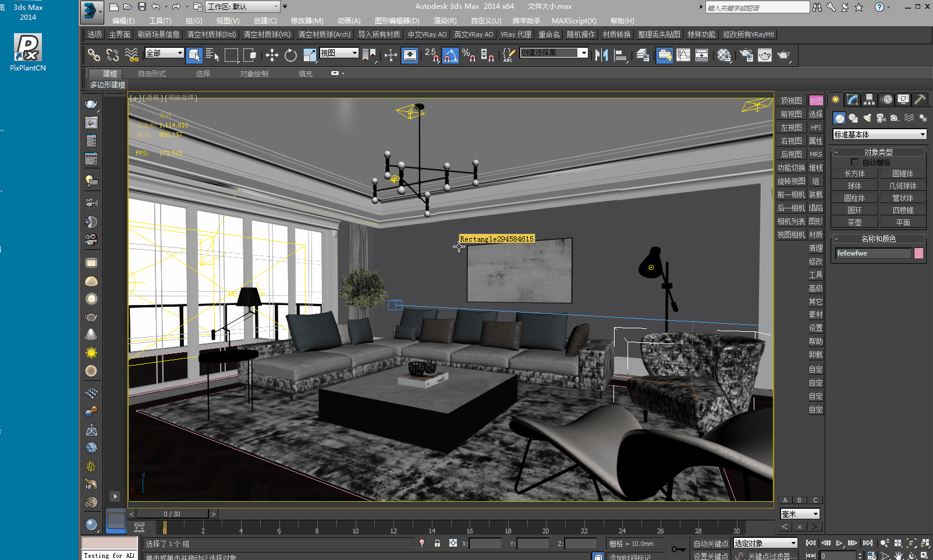
Task: Click the Select and Link chain icon
Action: point(94,55)
